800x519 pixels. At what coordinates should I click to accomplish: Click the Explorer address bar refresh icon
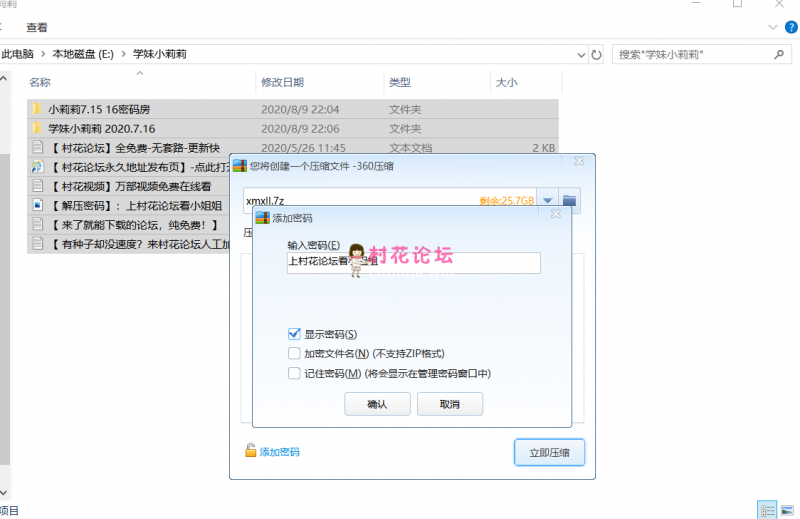596,54
